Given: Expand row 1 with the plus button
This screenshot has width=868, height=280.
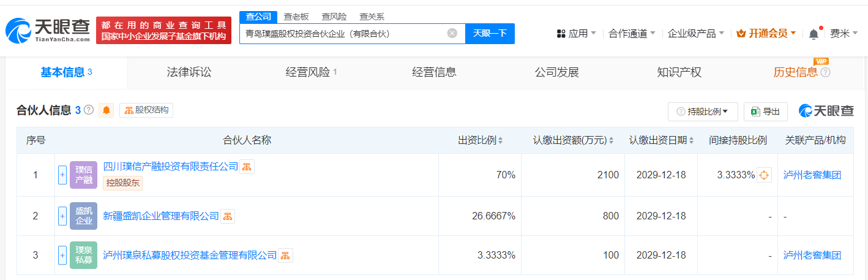Looking at the screenshot, I should (x=62, y=175).
